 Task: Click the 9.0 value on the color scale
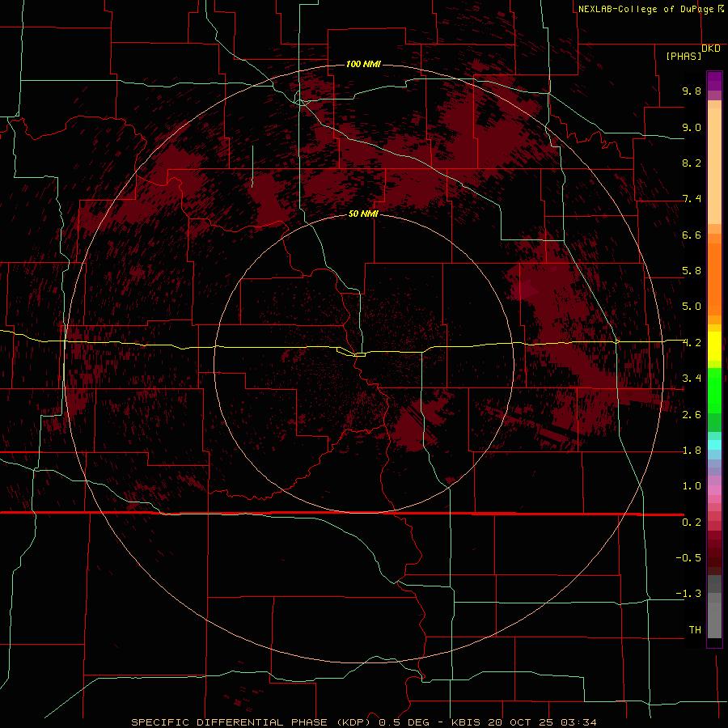(692, 127)
